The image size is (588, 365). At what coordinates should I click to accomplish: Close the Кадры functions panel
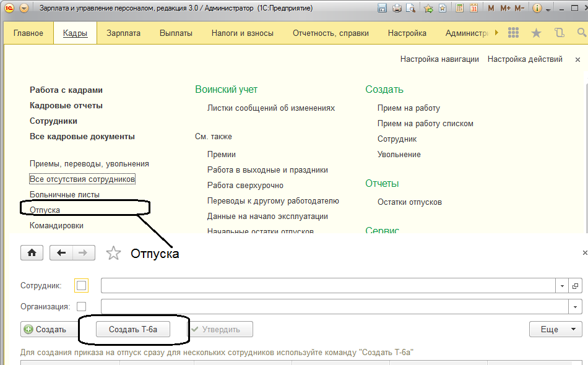[577, 59]
